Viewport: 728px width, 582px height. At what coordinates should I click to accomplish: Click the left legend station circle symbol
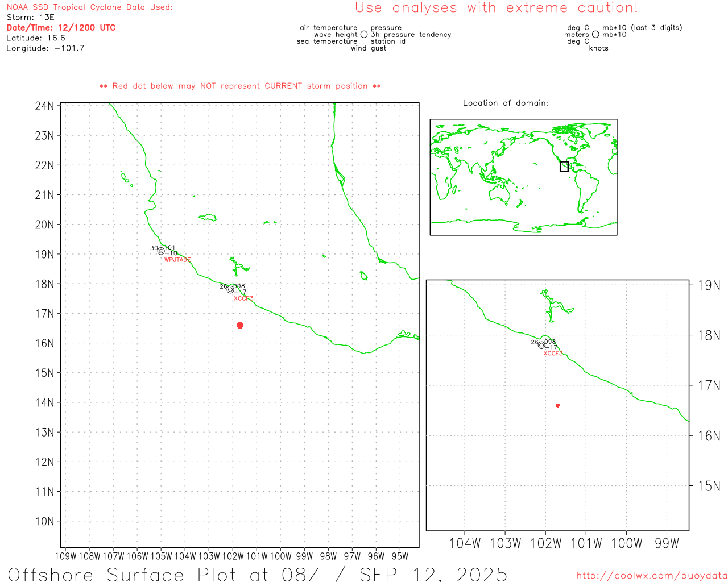364,35
